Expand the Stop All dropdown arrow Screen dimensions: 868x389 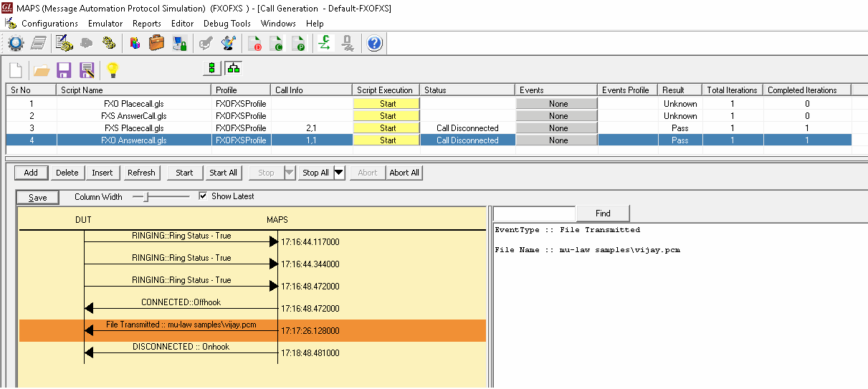(339, 173)
